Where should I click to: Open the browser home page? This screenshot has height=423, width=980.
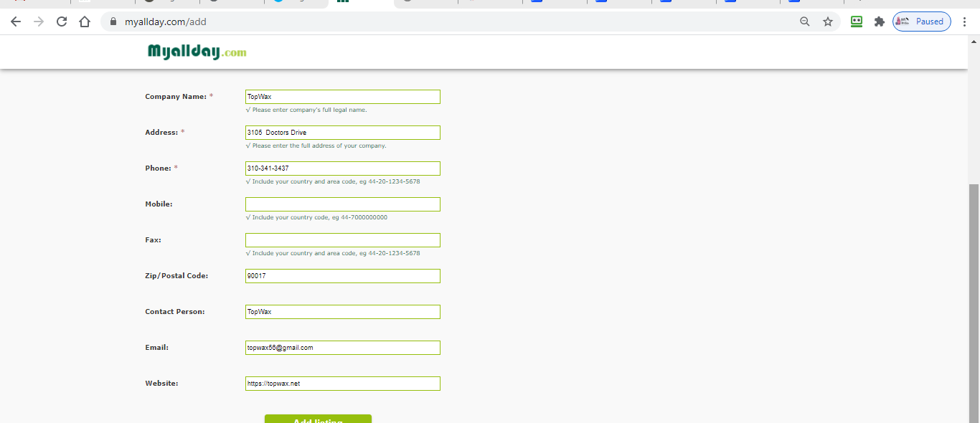[85, 22]
